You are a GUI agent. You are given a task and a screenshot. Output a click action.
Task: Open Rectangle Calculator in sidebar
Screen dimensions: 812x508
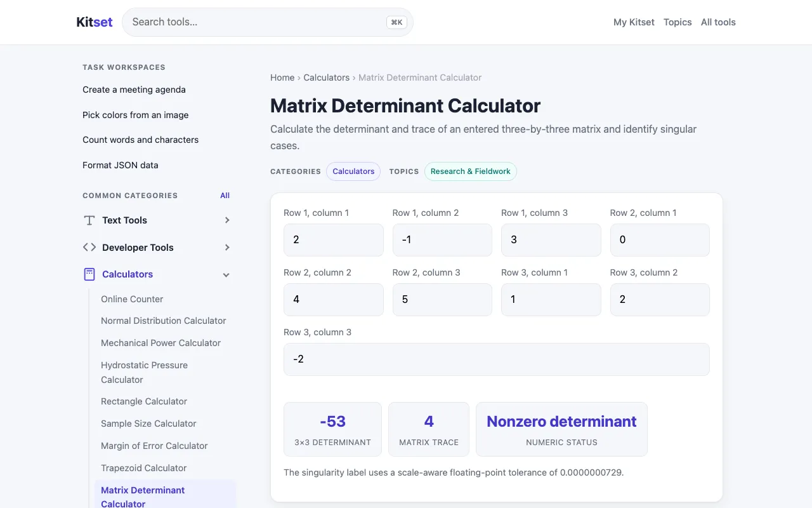[x=144, y=401]
